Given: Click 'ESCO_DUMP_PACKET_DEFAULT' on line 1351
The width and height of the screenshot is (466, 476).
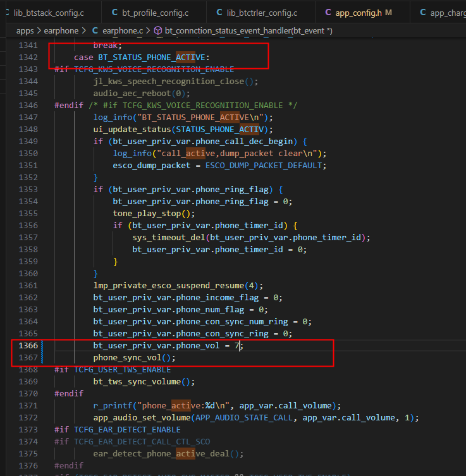Looking at the screenshot, I should [264, 166].
